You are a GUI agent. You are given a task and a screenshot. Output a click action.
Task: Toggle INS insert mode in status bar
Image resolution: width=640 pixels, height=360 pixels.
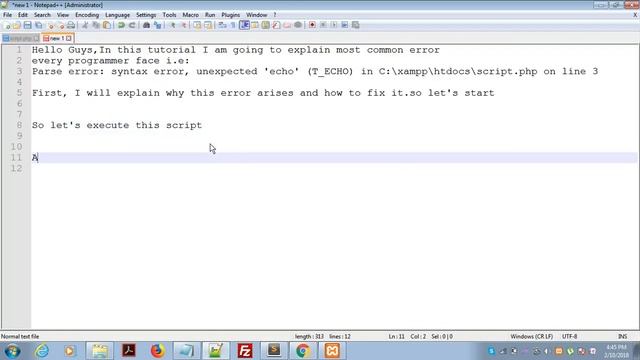[622, 336]
